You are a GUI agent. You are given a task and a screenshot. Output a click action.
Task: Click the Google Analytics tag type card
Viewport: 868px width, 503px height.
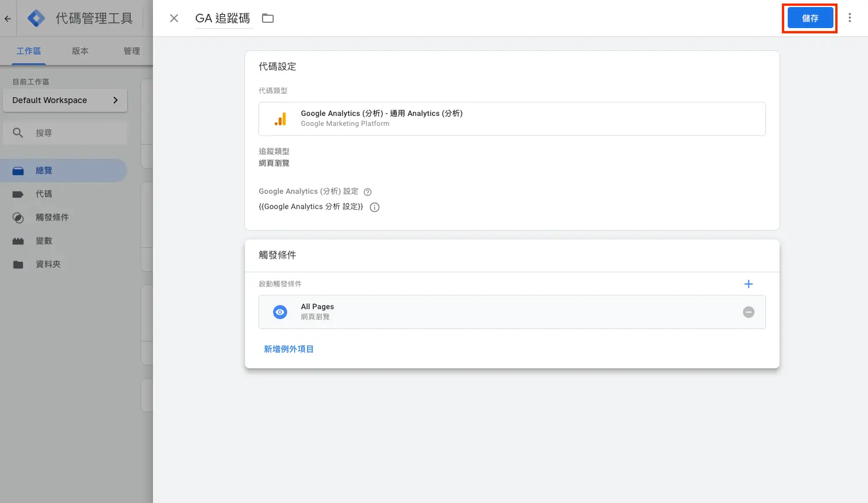512,119
